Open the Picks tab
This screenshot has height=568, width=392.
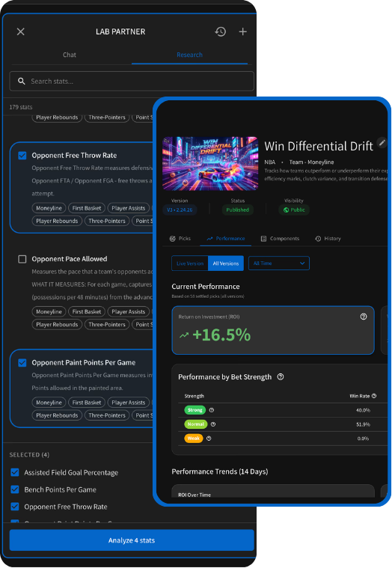pyautogui.click(x=180, y=239)
